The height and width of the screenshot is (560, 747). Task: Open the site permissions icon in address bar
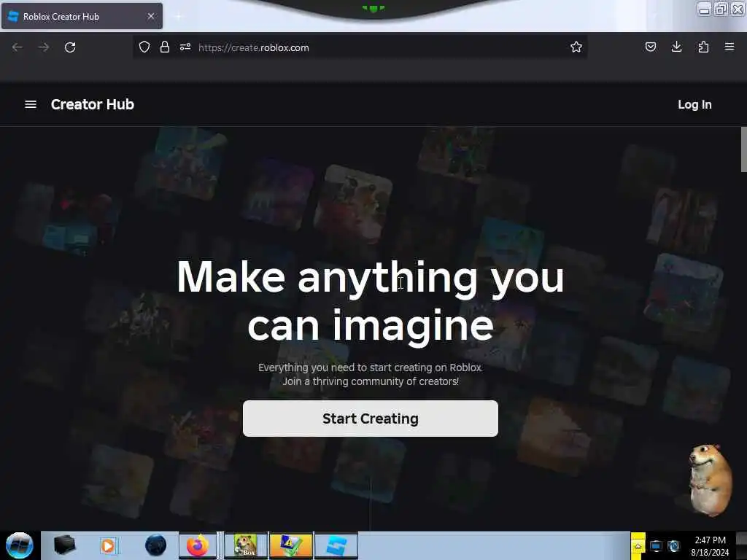tap(185, 47)
